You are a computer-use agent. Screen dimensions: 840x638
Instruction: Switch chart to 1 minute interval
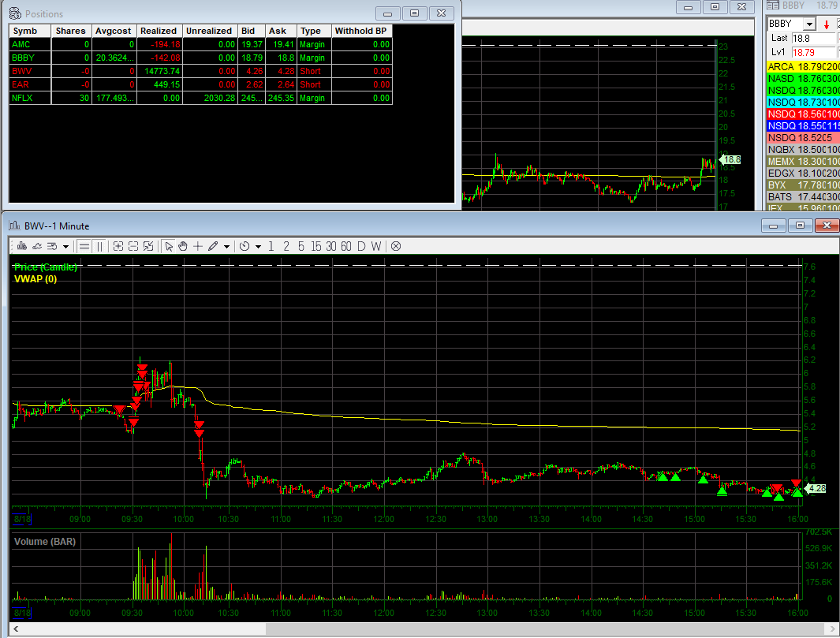271,246
